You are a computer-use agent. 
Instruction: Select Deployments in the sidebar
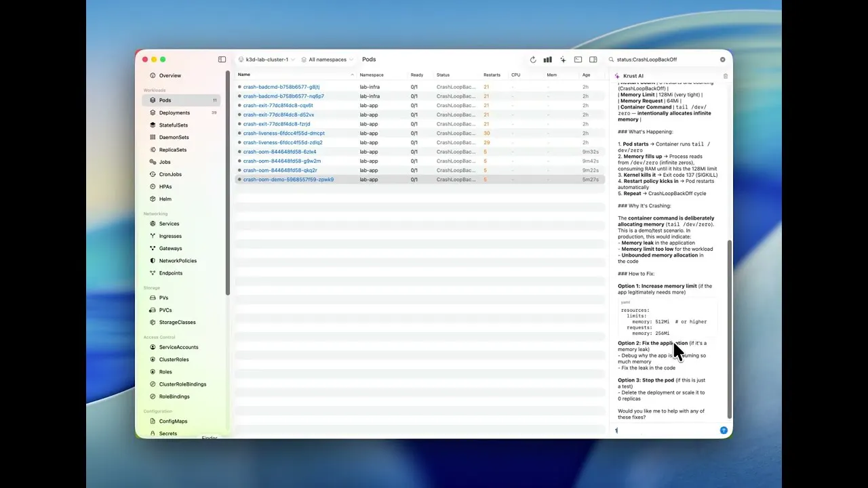[x=174, y=113]
